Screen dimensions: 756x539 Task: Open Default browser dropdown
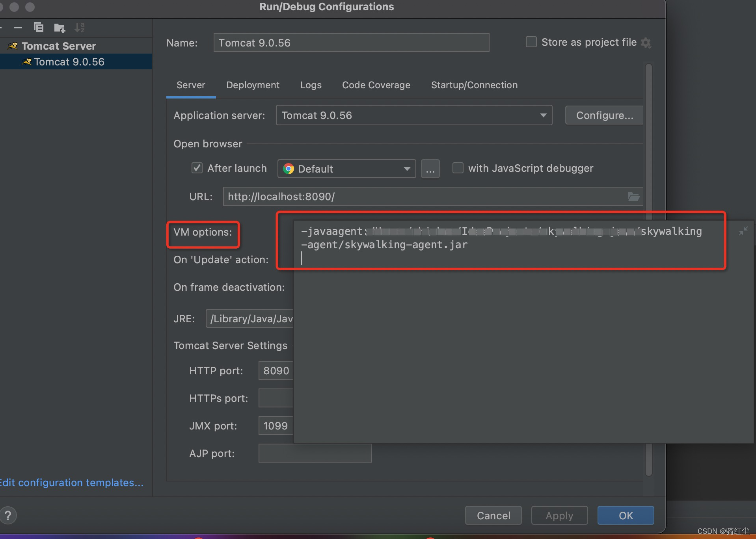(346, 169)
